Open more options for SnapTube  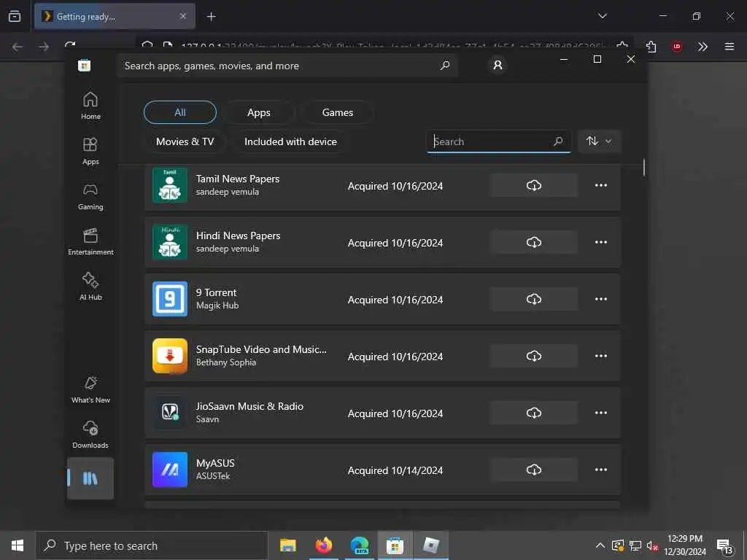[x=601, y=356]
